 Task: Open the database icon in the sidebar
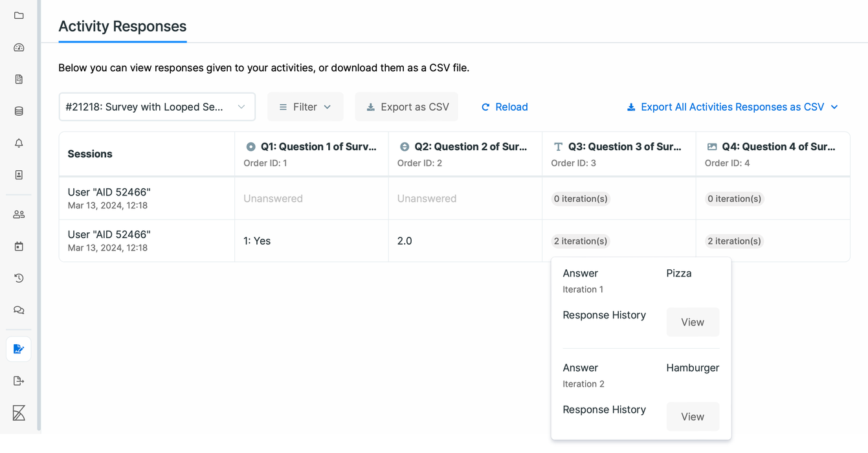(x=18, y=111)
